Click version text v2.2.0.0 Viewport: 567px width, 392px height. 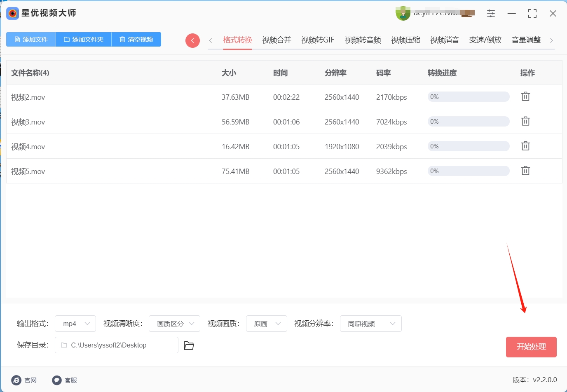pyautogui.click(x=545, y=380)
